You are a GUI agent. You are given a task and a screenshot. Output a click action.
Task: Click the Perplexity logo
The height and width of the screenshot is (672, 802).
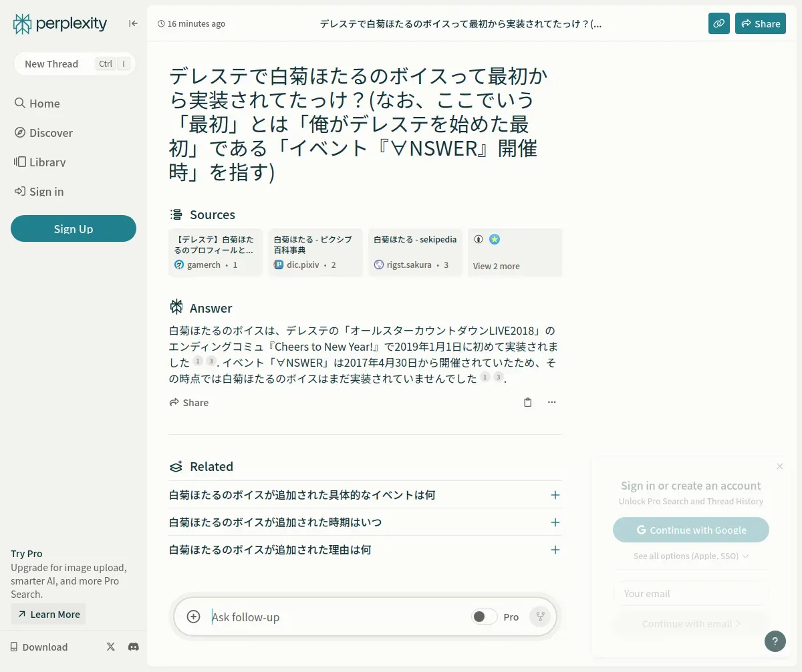tap(60, 24)
